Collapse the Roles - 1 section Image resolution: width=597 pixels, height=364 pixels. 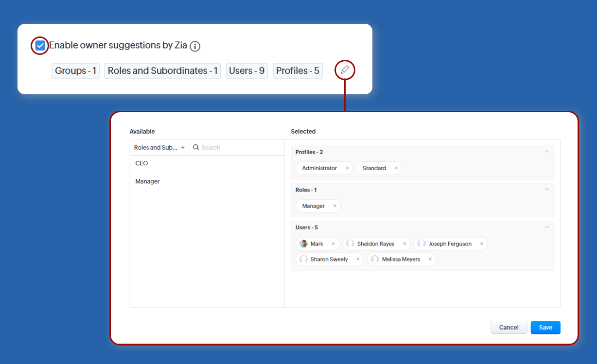(547, 190)
